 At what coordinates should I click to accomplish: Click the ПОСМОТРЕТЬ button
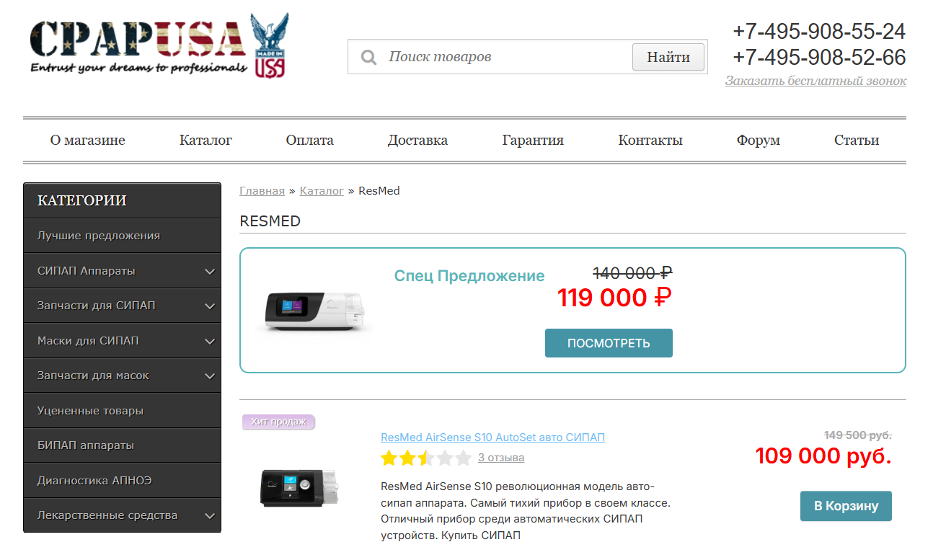tap(609, 343)
